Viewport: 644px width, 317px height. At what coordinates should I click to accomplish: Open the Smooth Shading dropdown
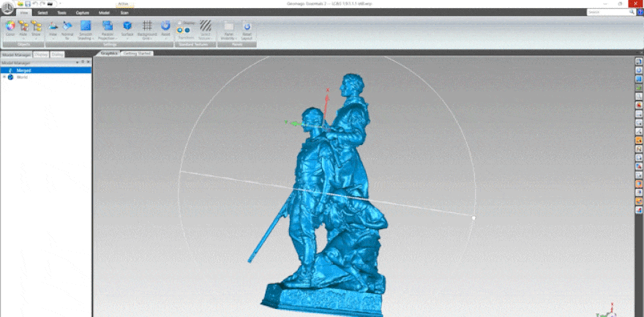pos(86,29)
